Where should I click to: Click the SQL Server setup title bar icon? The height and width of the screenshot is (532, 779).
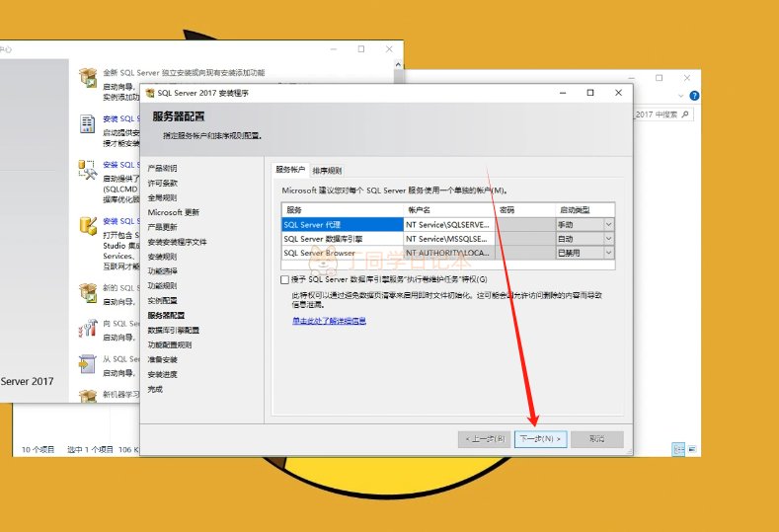click(x=150, y=93)
